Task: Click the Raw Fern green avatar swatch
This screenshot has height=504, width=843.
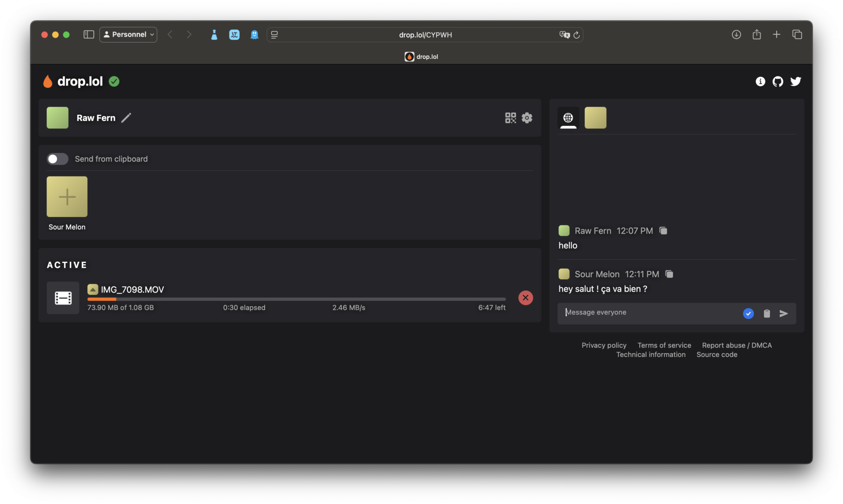Action: 58,118
